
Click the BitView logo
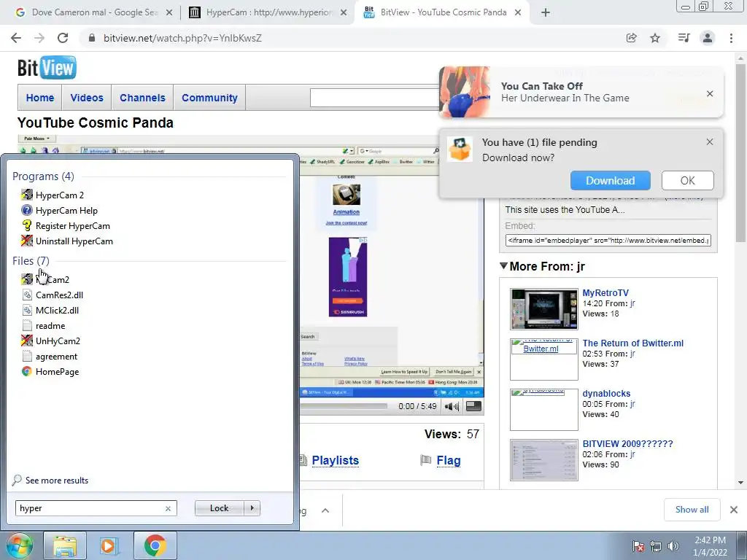pyautogui.click(x=47, y=68)
